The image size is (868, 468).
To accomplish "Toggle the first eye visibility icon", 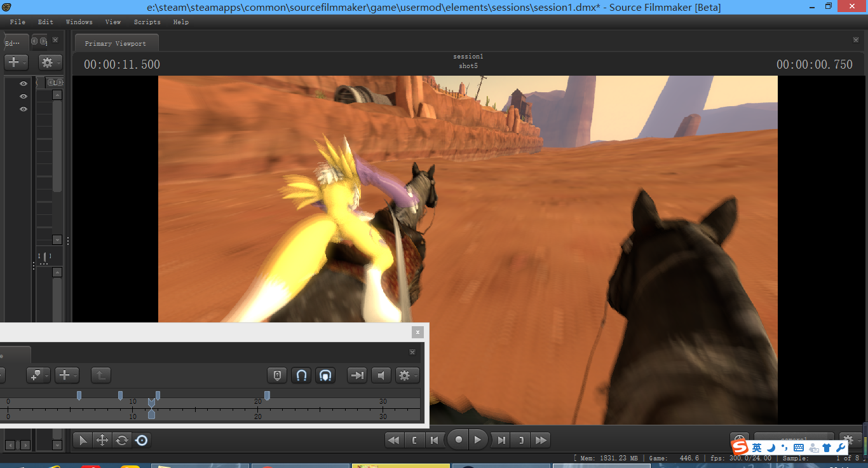I will [x=24, y=83].
